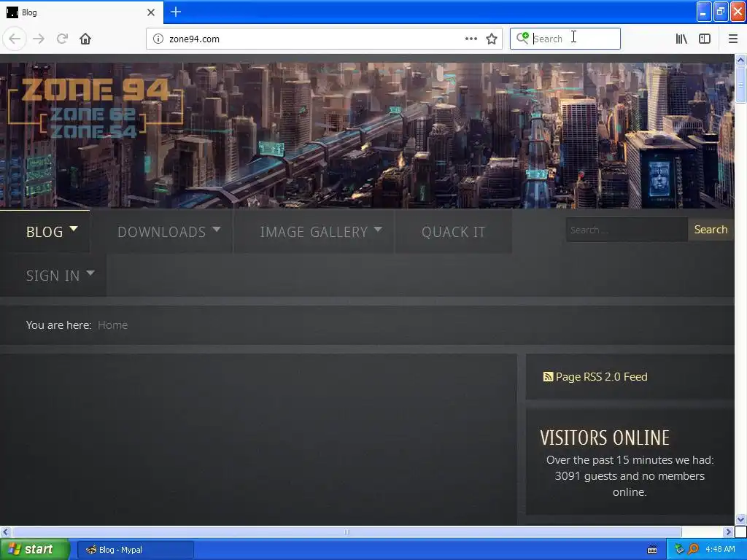Click the horizontal scrollbar thumb

click(x=347, y=532)
